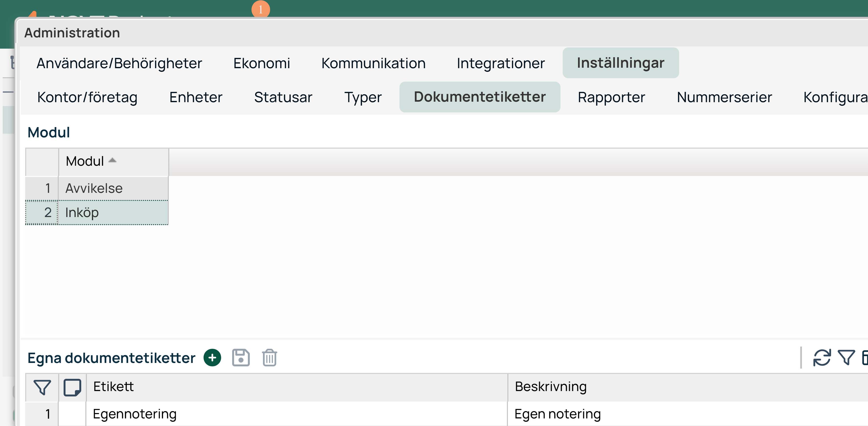The height and width of the screenshot is (426, 868).
Task: Switch to the Enheter sub-tab
Action: tap(196, 97)
